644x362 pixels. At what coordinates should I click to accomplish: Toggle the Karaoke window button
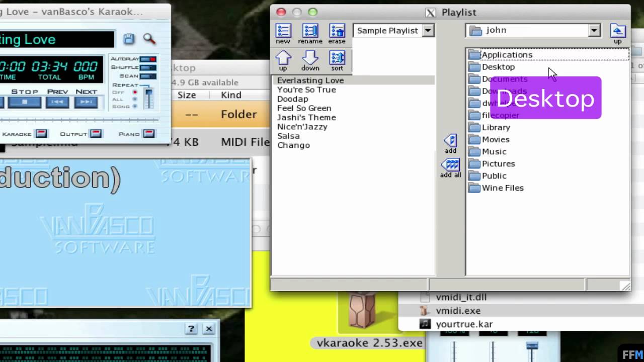click(x=41, y=134)
